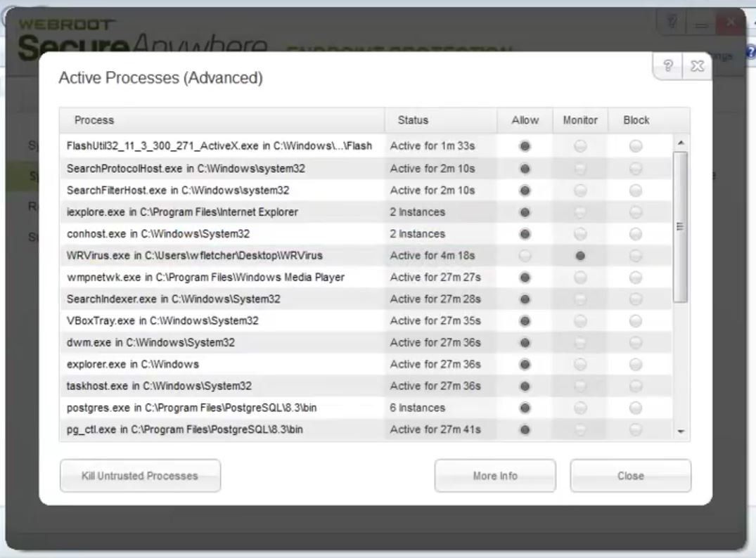
Task: Monitor conhost.exe process
Action: [580, 234]
